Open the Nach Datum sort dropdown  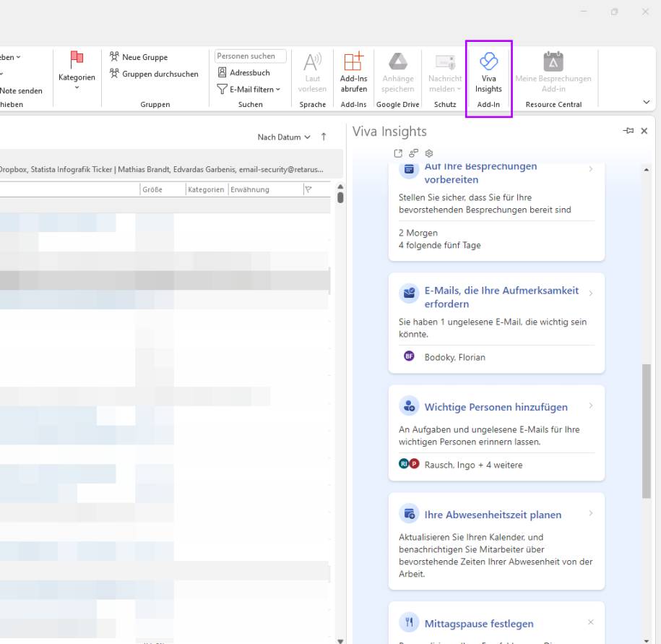point(282,137)
